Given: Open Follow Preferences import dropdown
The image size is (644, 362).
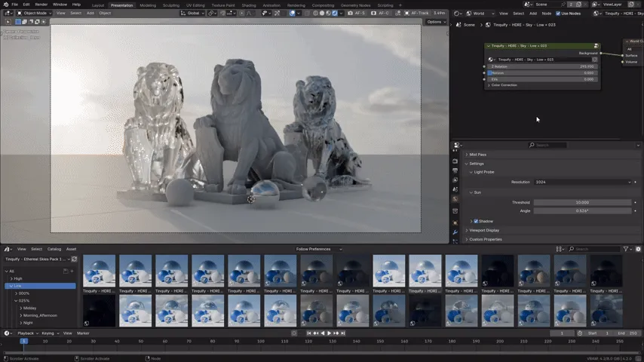Looking at the screenshot, I should [319, 249].
